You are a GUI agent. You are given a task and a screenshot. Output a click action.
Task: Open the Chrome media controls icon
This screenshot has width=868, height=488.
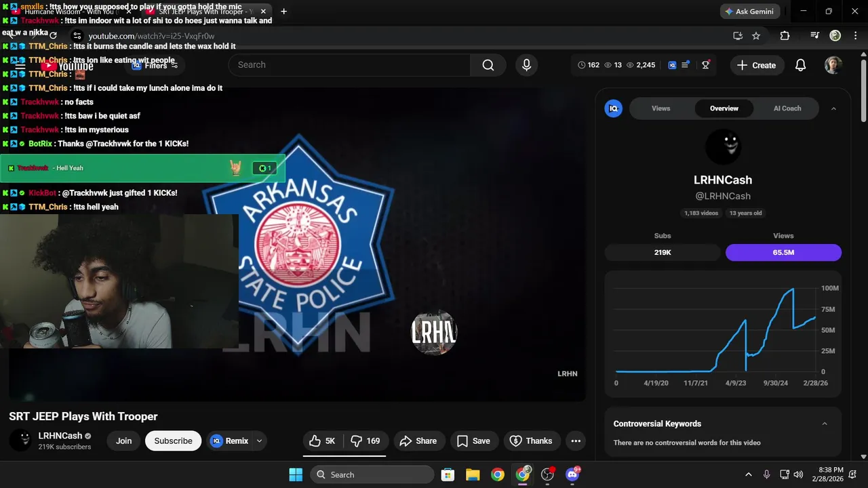click(815, 36)
